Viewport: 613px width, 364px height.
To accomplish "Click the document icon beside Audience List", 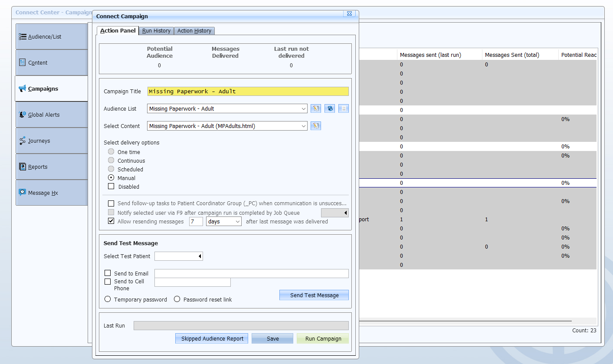I will click(344, 108).
